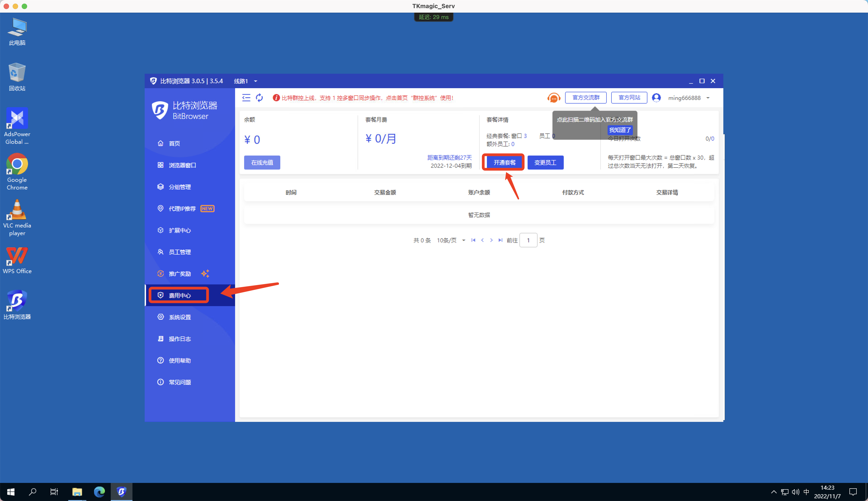Refresh the page using the refresh icon
Screen dimensions: 868x501
(259, 98)
